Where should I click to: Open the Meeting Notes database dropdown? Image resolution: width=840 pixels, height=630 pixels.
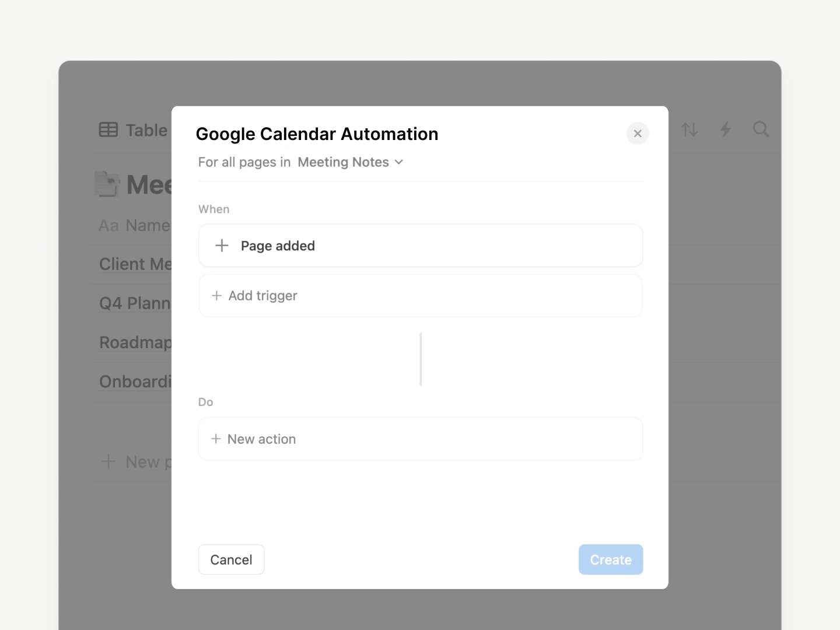click(x=350, y=162)
